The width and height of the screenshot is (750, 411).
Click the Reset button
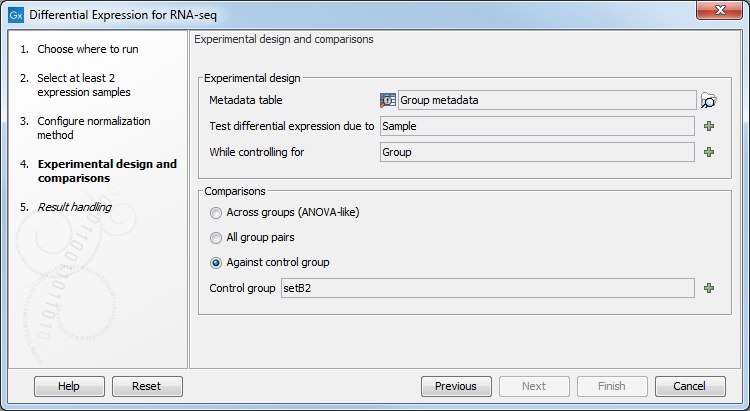(x=146, y=386)
